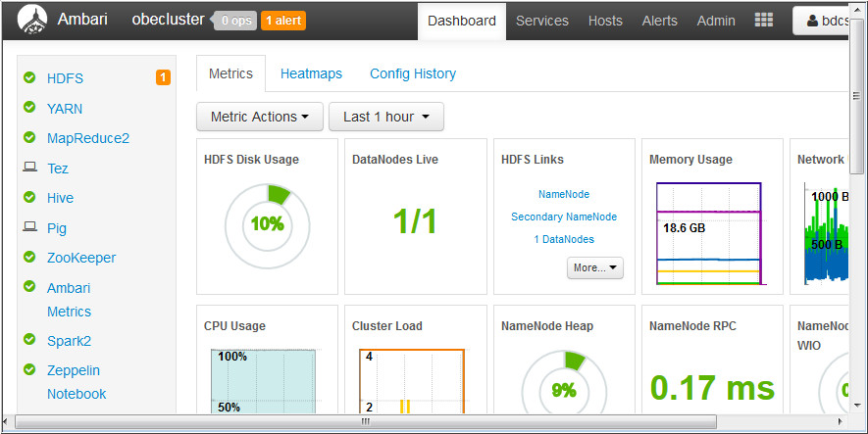868x434 pixels.
Task: Click the status check beside Ambari Metrics
Action: click(29, 286)
